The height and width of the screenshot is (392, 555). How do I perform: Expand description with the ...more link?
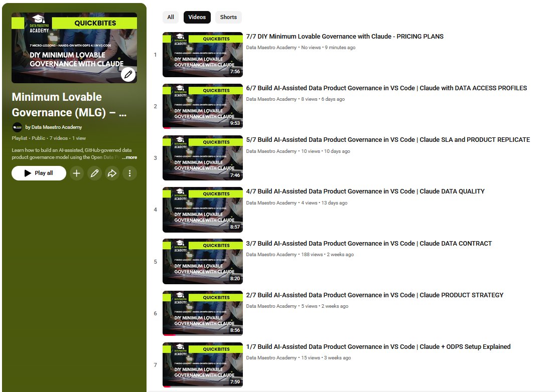click(x=129, y=157)
